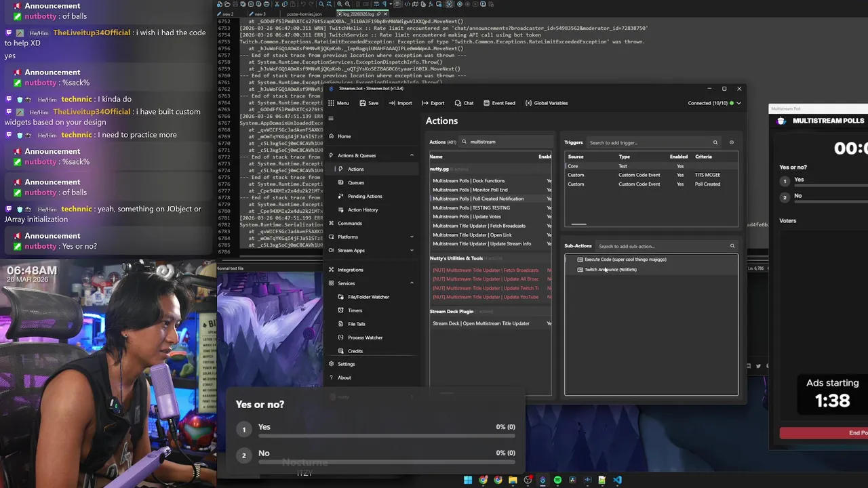Select the Yes option in Multistream Polls

823,180
